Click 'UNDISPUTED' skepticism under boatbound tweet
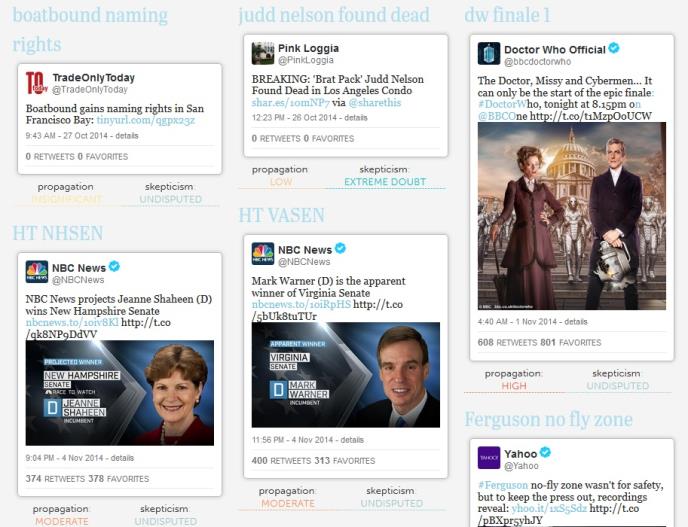Screen dimensions: 688x527 (171, 199)
